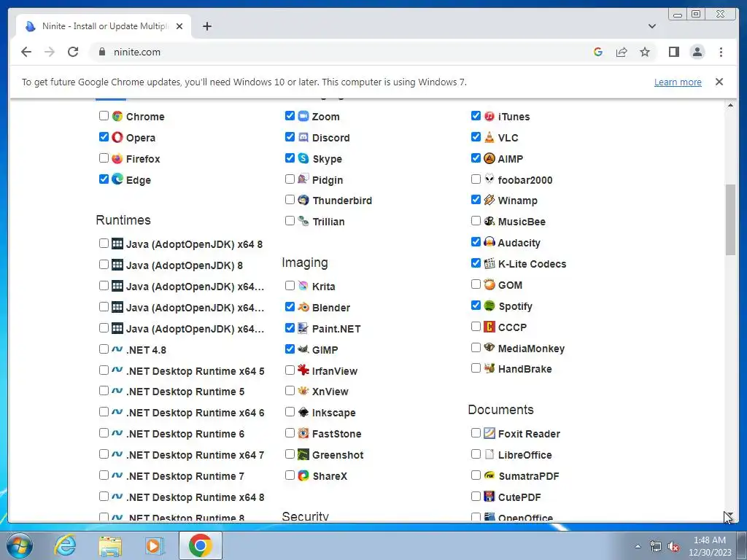Image resolution: width=747 pixels, height=560 pixels.
Task: Go back to the previous page
Action: click(x=26, y=52)
